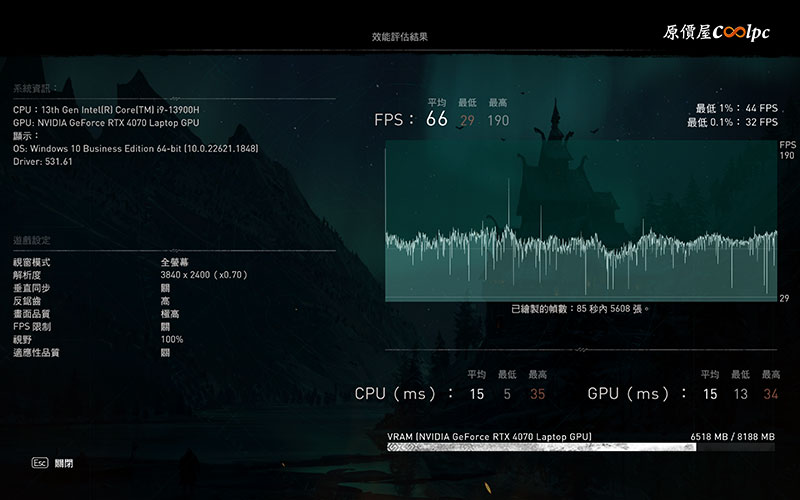
Task: Click the FPS value 29 under 最低
Action: point(467,120)
